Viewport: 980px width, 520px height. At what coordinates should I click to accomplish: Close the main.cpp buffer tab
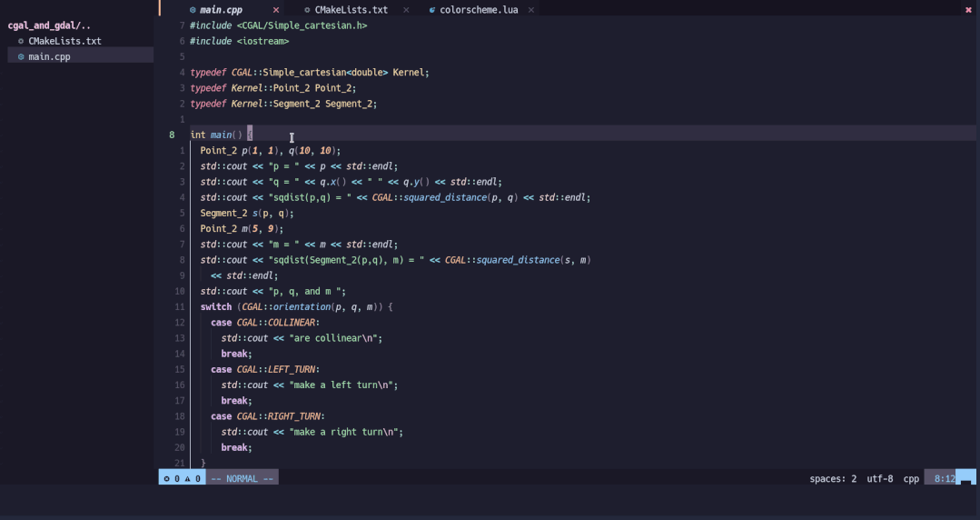[x=275, y=10]
